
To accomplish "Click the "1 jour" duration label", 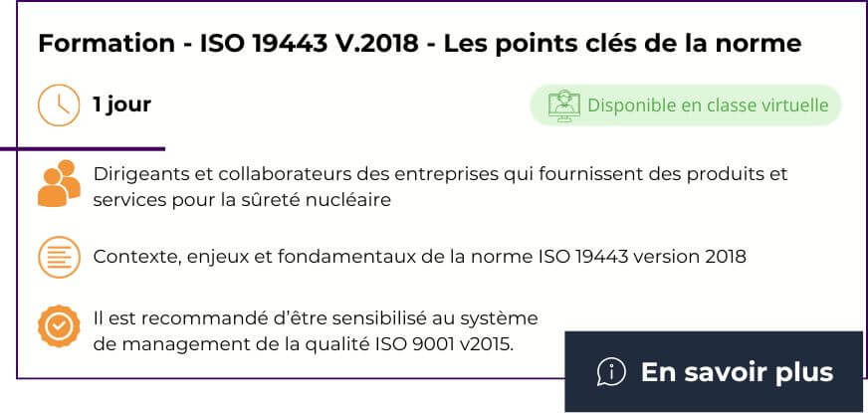I will [121, 104].
